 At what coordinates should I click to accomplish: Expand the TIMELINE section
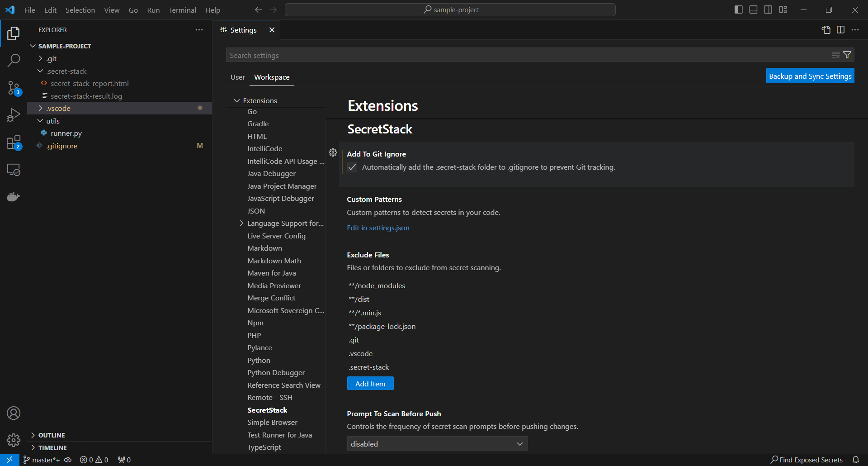[x=119, y=448]
